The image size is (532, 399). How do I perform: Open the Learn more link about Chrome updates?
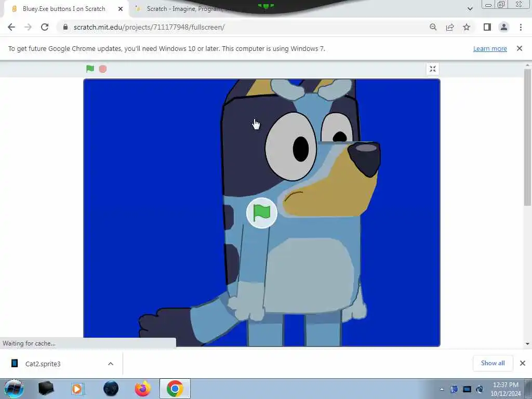(x=490, y=48)
